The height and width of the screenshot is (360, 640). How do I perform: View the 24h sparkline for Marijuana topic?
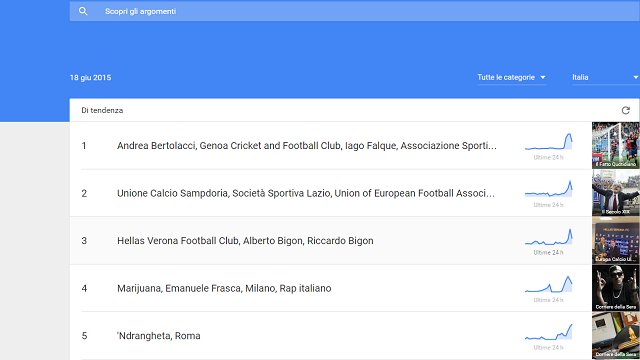[549, 284]
